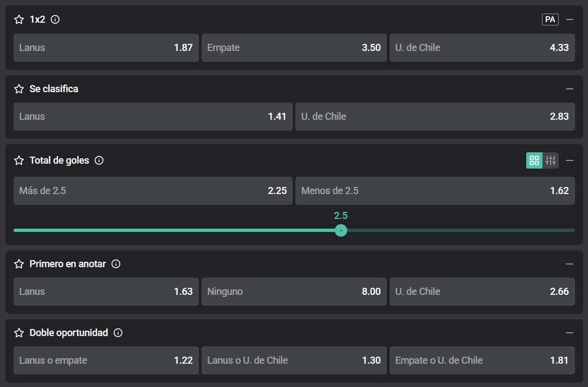
Task: Favorite the Doble oportunidad market
Action: click(x=19, y=333)
